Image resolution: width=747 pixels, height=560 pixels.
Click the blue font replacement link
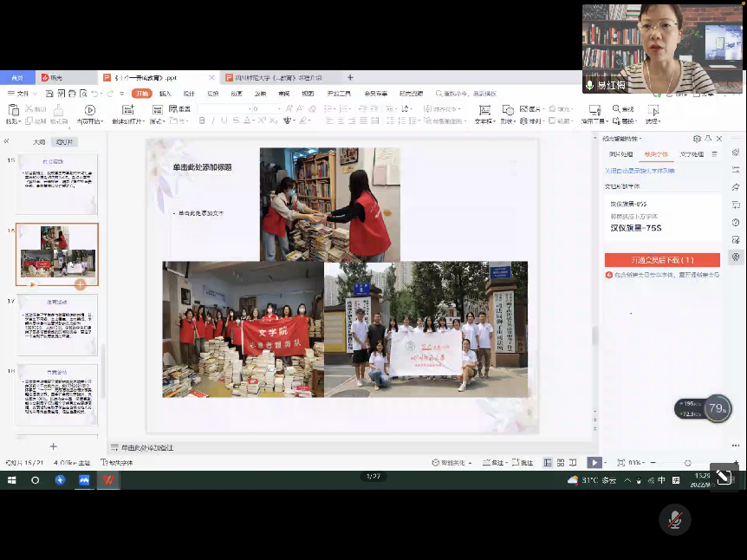pyautogui.click(x=640, y=171)
